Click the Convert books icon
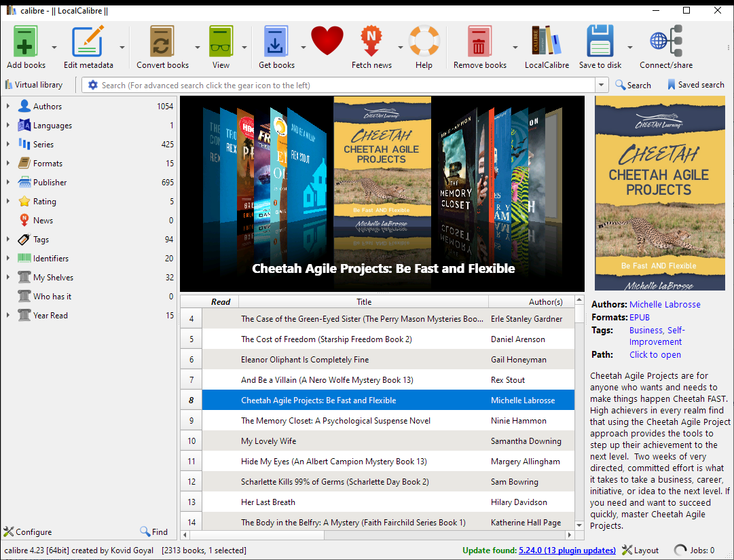Viewport: 734px width, 560px height. pos(162,41)
